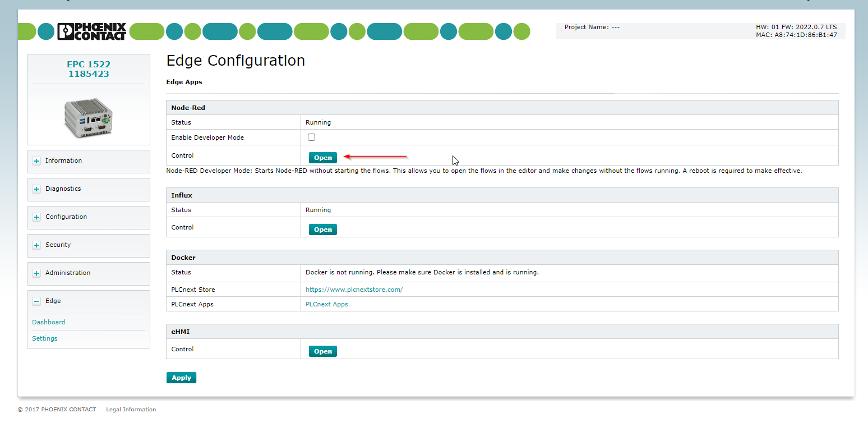Open the Influx control

(x=323, y=230)
